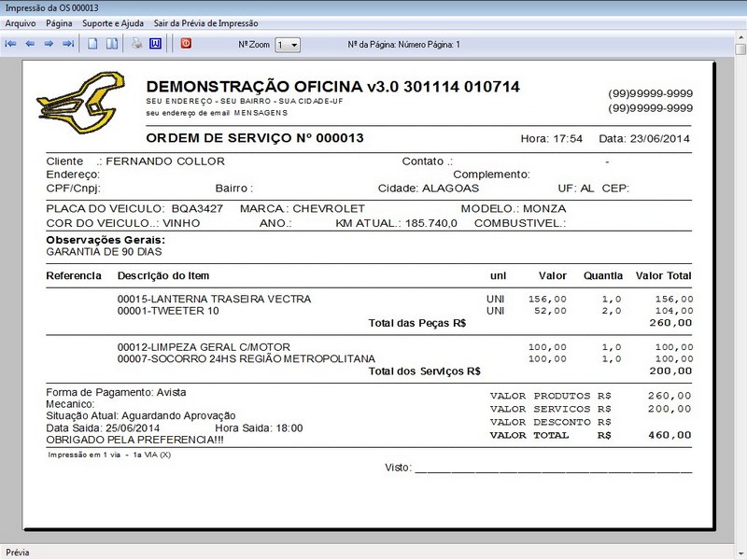Viewport: 747px width, 560px height.
Task: Click 'Descrição do Item' column header
Action: pyautogui.click(x=163, y=275)
